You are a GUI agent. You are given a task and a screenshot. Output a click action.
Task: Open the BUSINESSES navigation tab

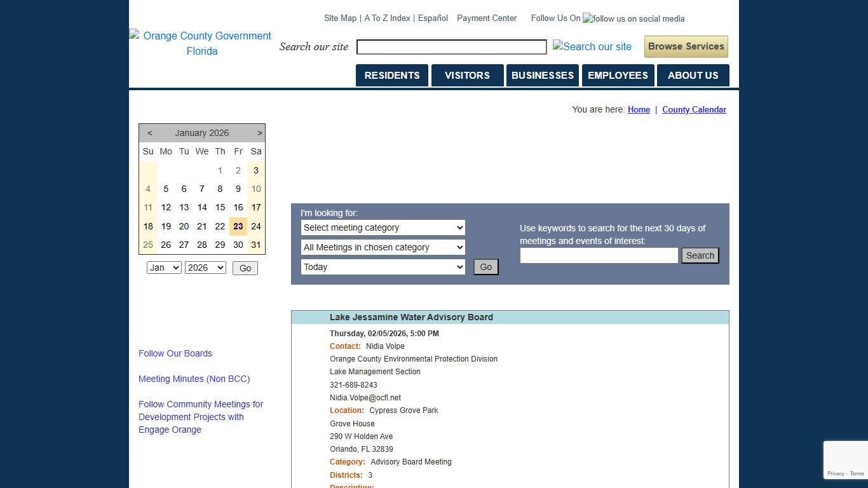tap(543, 75)
